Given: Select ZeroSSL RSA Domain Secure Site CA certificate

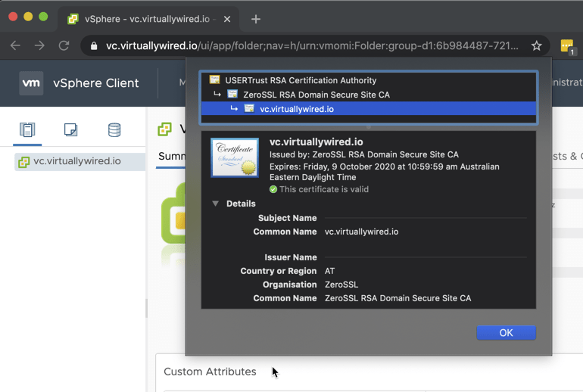Looking at the screenshot, I should pos(369,95).
